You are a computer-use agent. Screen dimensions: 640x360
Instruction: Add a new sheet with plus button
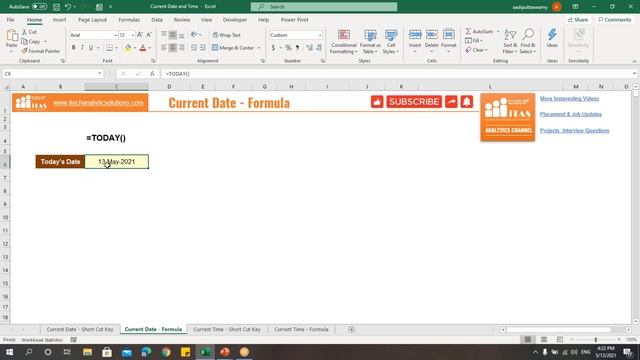(x=351, y=329)
